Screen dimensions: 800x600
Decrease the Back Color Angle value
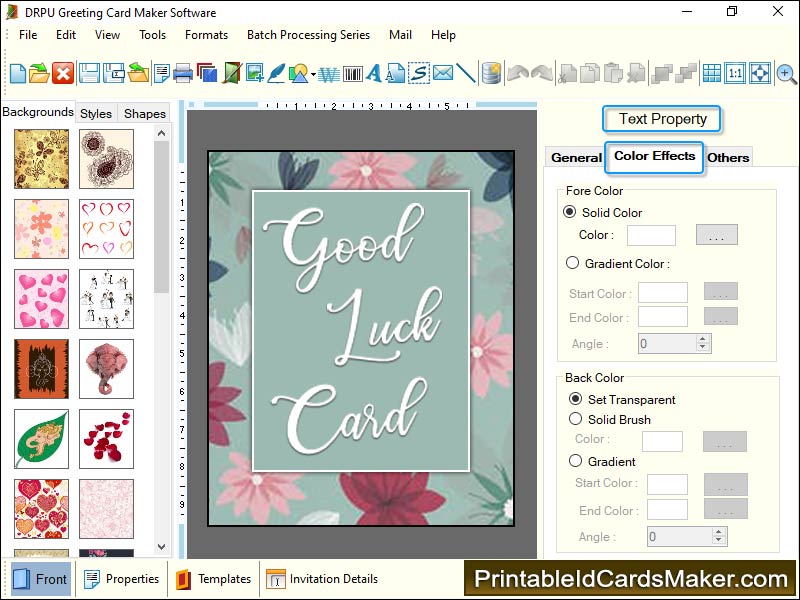pyautogui.click(x=712, y=541)
